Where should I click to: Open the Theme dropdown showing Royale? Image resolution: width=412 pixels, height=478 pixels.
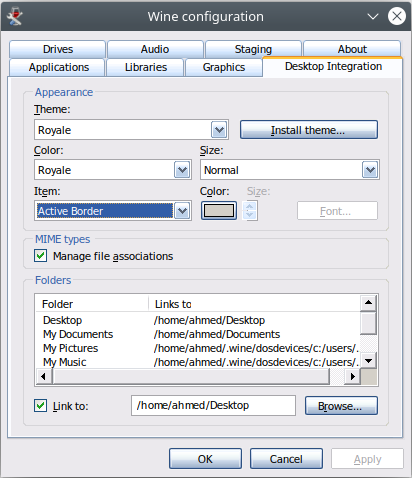(131, 130)
